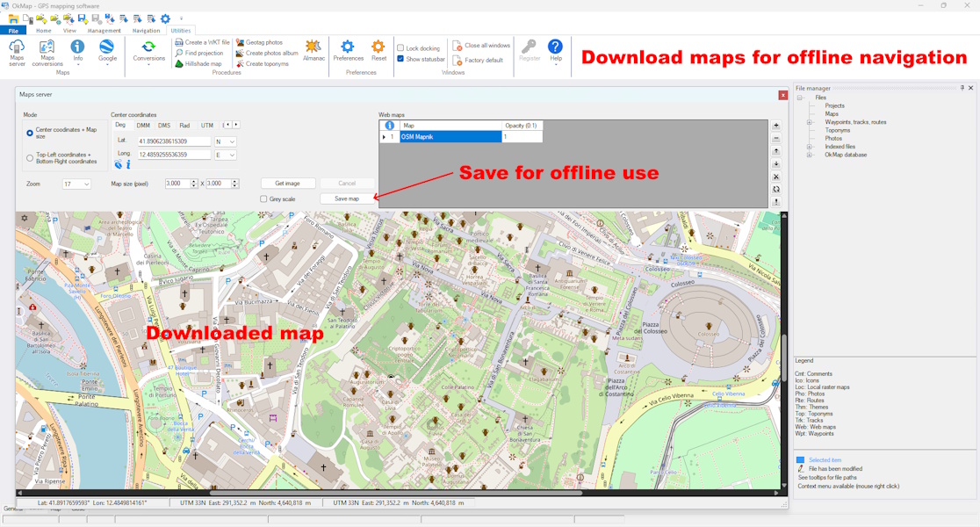Collapse the Files tree node
The height and width of the screenshot is (527, 980).
coord(800,97)
